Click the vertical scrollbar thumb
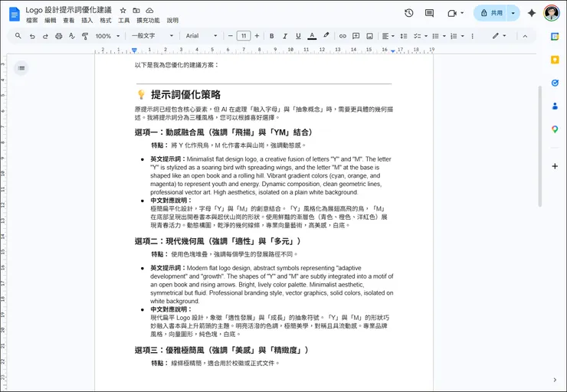 [x=540, y=146]
